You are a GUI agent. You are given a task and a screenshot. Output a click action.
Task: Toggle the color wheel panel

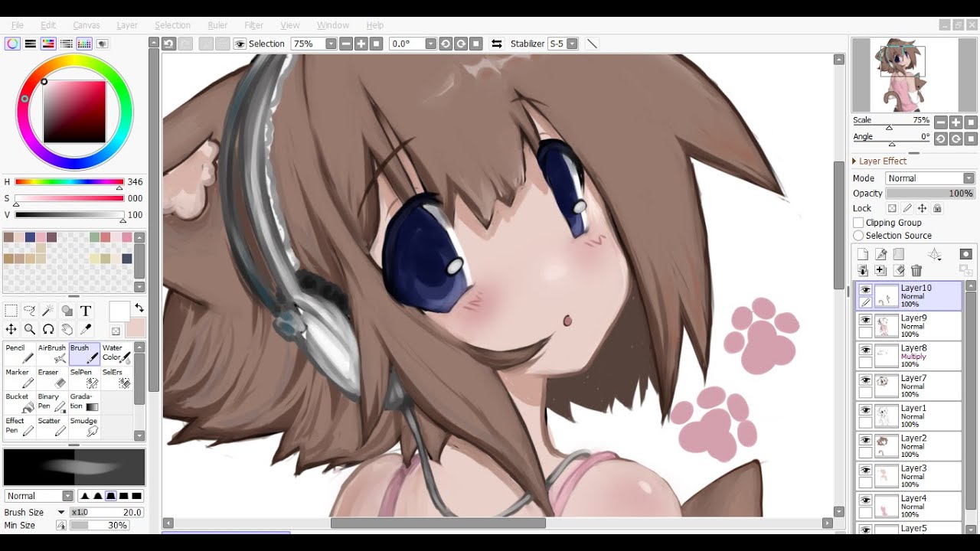click(12, 44)
